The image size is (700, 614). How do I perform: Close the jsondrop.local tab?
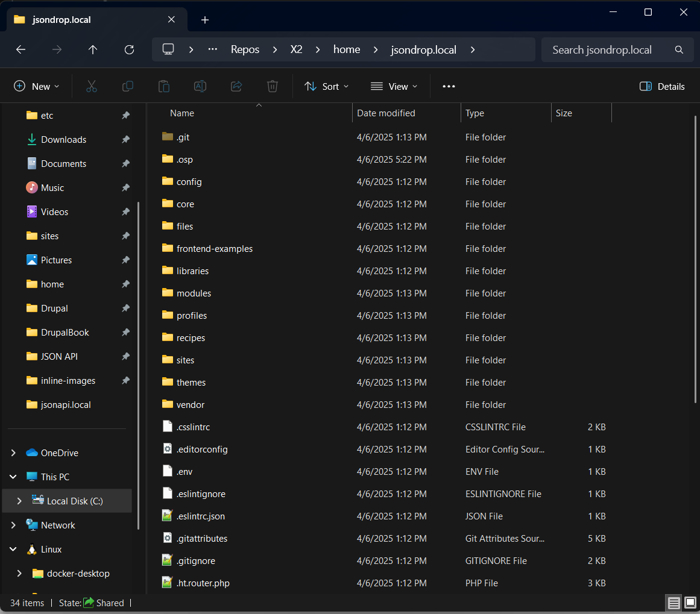click(x=171, y=19)
